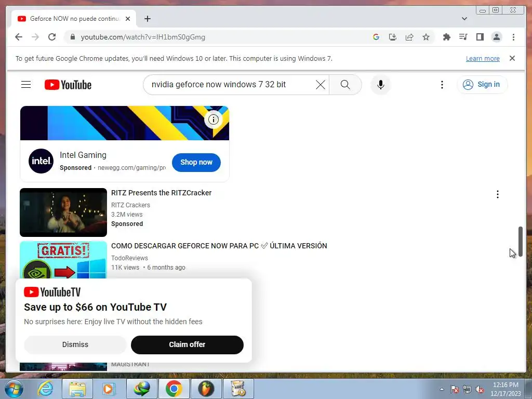Share this page from address bar

(x=409, y=37)
